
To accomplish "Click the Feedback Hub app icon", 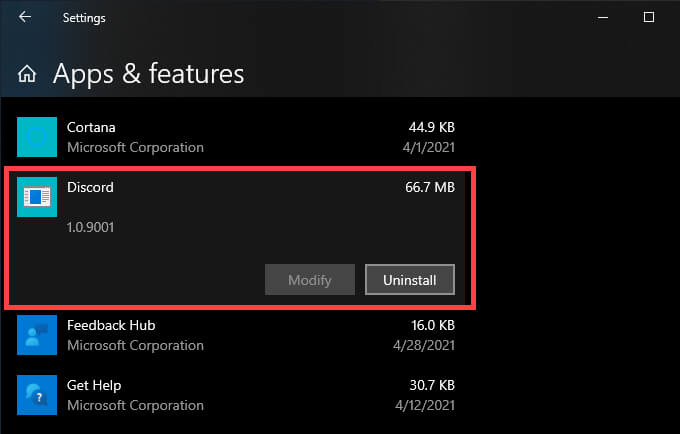I will (x=37, y=335).
